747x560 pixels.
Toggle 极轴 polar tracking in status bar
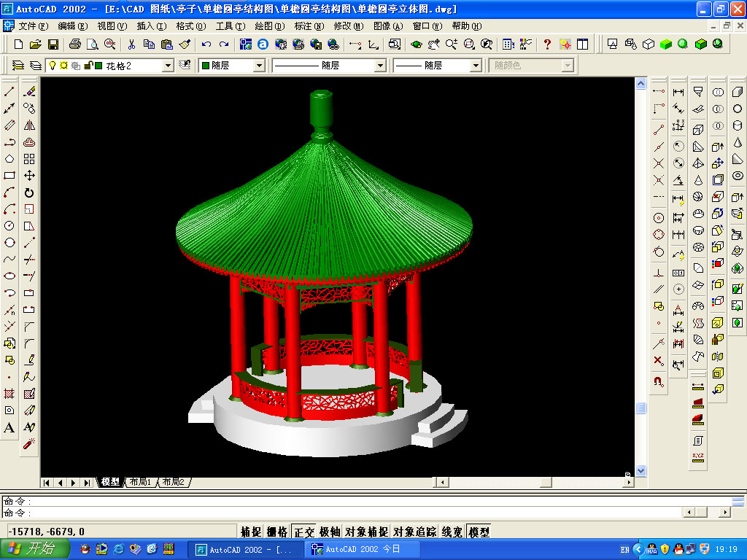click(330, 532)
